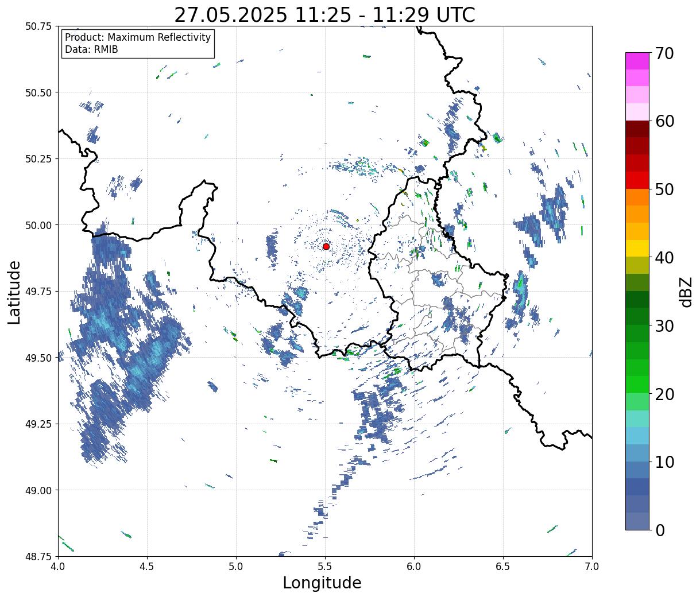
Task: Click the colorbar tick label '10'
Action: (664, 462)
